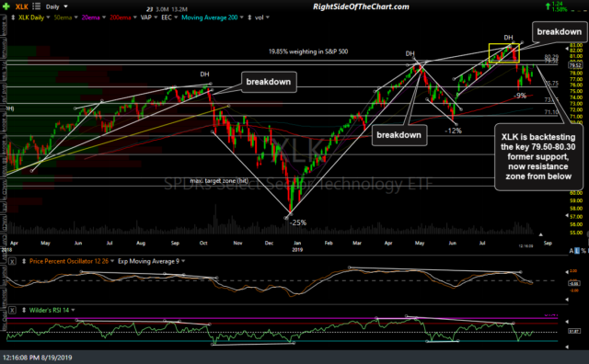Click the -9% drawdown label
Screen dimensions: 589x364
coord(519,96)
